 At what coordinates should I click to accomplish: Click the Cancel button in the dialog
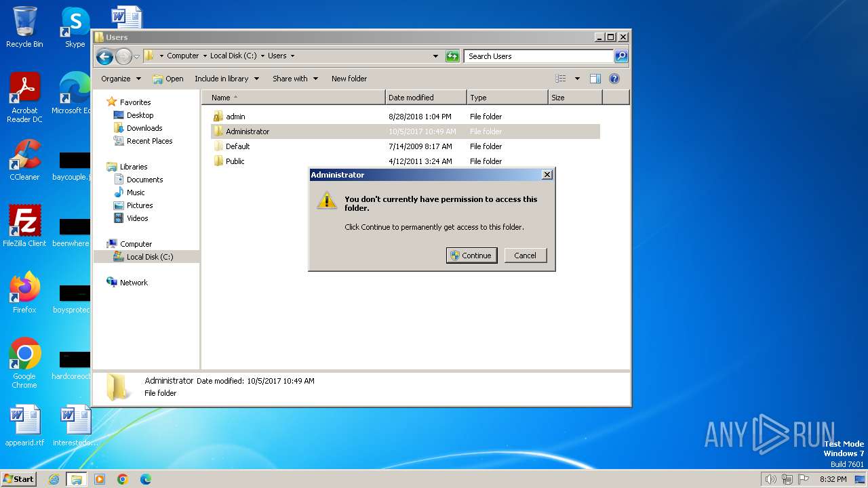point(526,256)
